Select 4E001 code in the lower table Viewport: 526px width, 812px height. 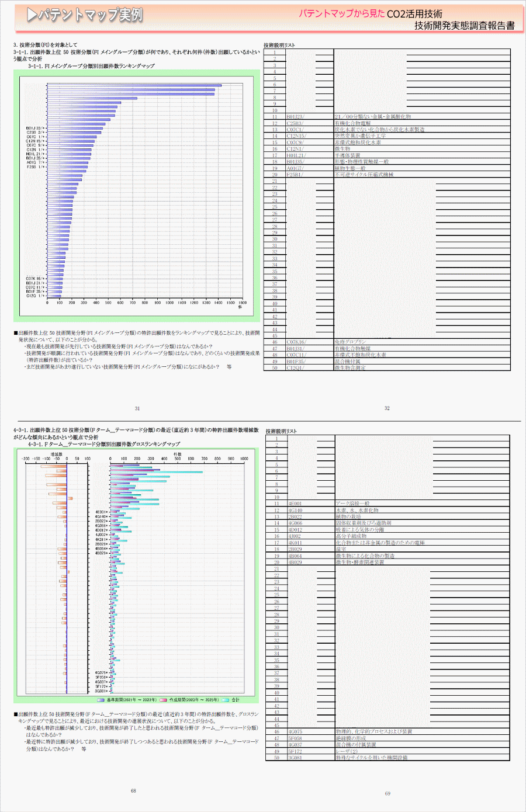point(295,504)
